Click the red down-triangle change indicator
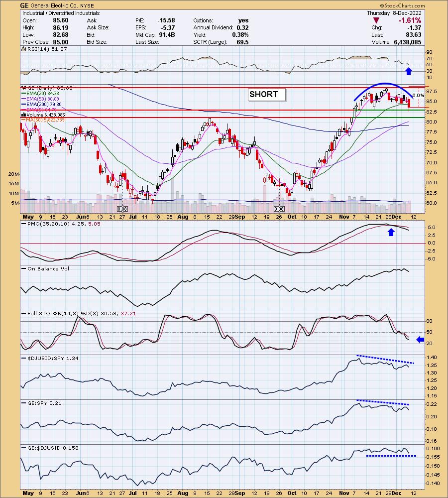 tap(376, 20)
